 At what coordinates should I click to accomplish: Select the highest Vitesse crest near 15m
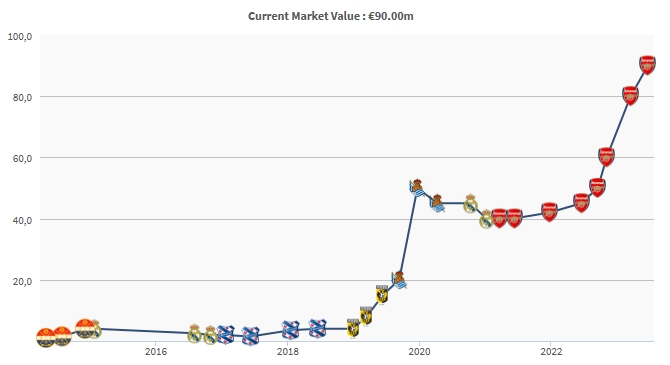[382, 294]
